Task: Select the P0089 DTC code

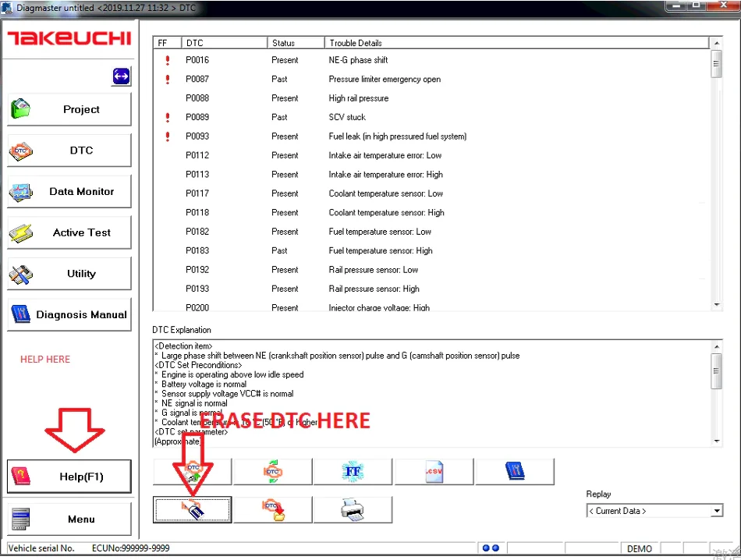Action: (197, 117)
